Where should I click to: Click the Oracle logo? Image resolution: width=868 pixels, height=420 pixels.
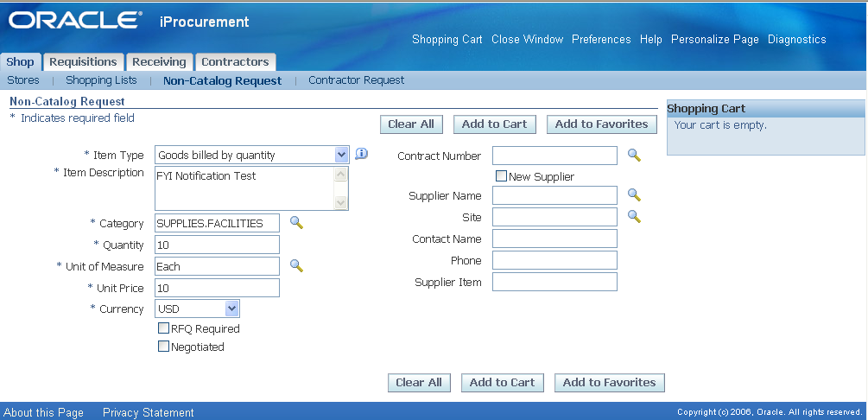click(x=74, y=21)
